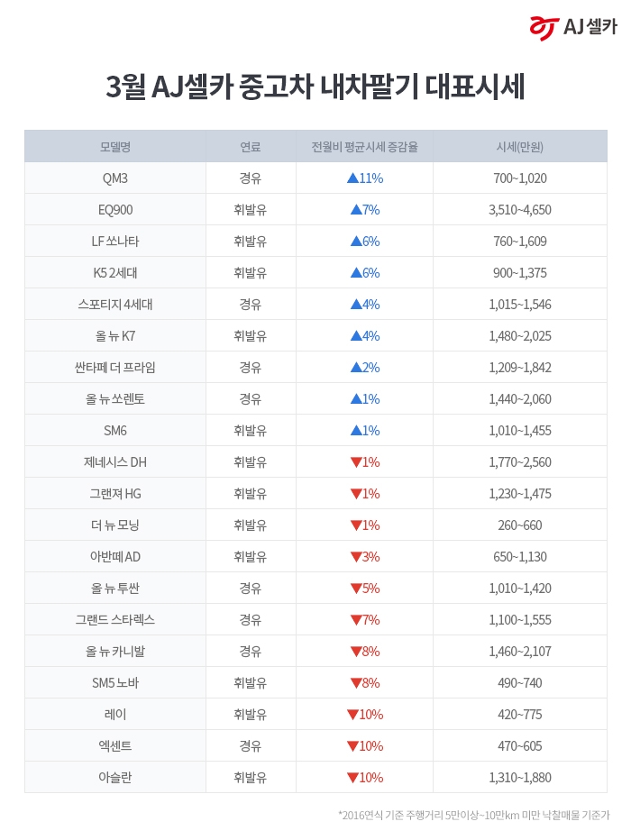631x840 pixels.
Task: Click the blue up arrow in the EQ900 row
Action: click(356, 210)
